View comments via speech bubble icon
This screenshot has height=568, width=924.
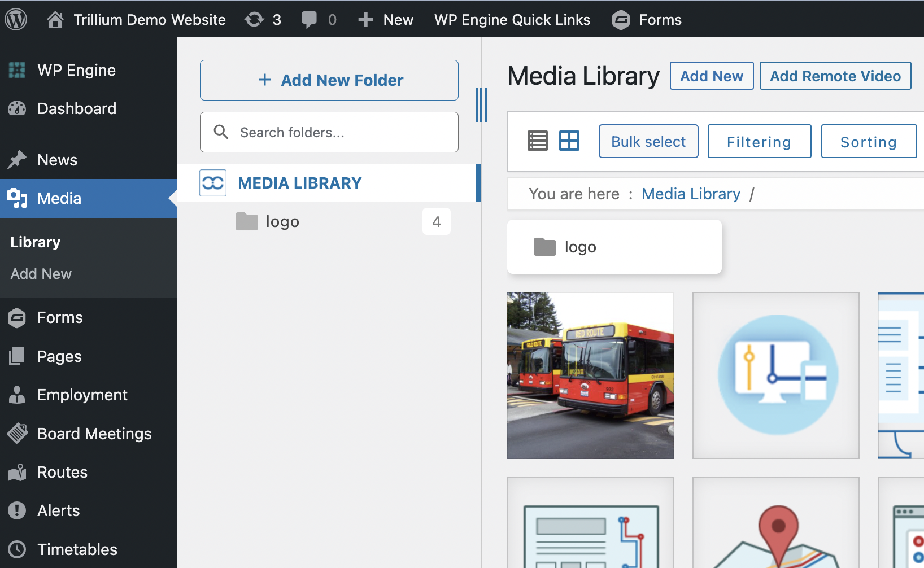click(310, 19)
